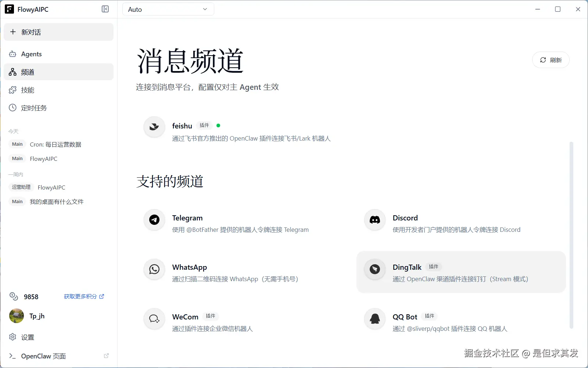Select the Cron: 每日运营数据 conversation

(55, 144)
